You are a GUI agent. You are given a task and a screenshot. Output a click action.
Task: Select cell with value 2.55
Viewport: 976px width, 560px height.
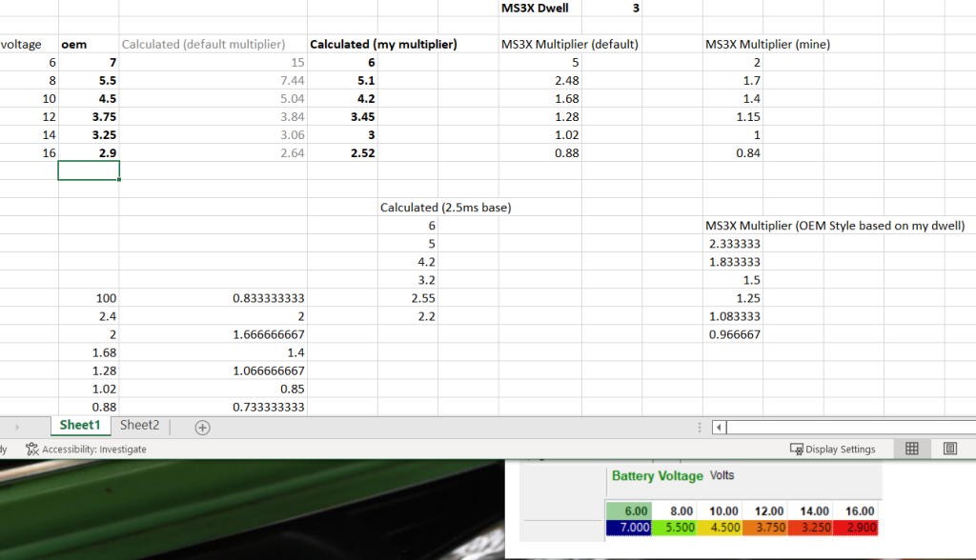coord(408,298)
